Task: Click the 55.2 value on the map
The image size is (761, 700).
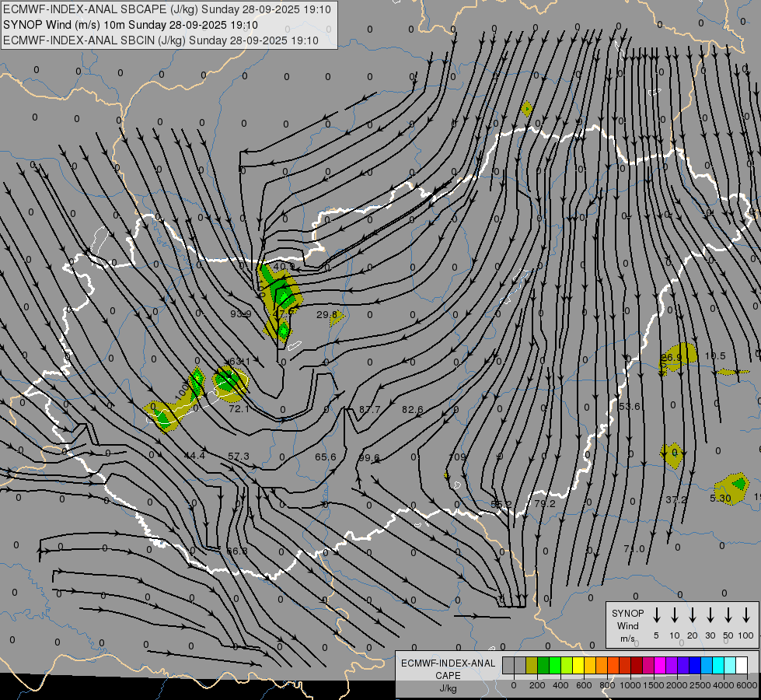Action: click(x=501, y=504)
